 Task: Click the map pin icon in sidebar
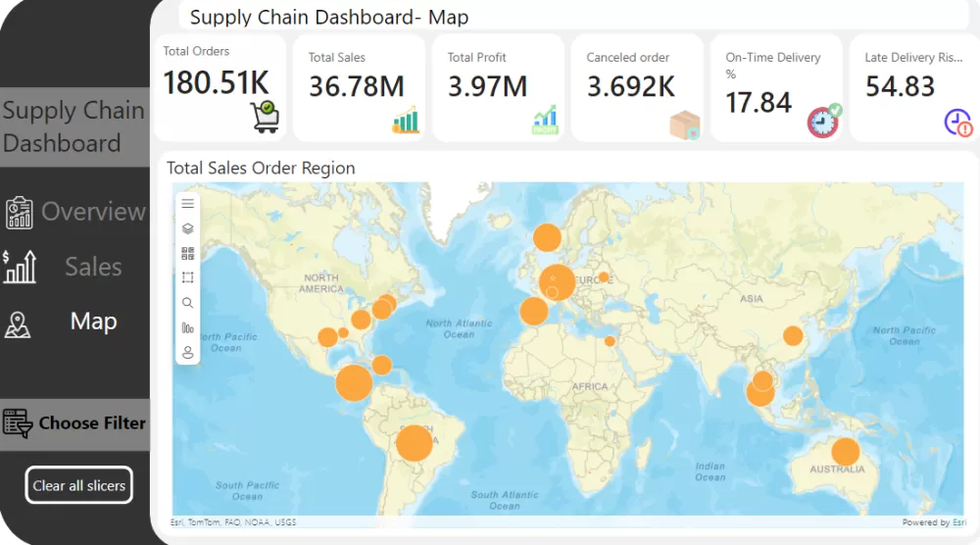tap(18, 324)
